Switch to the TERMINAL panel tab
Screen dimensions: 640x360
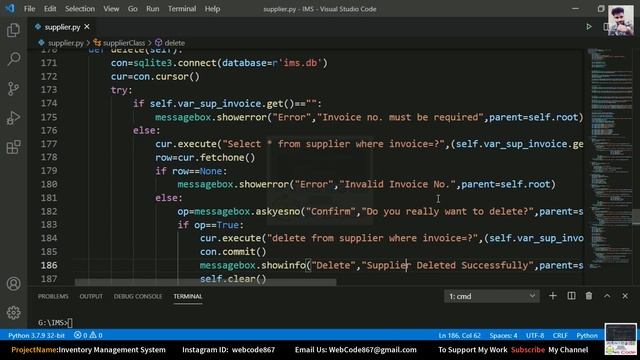[x=188, y=296]
